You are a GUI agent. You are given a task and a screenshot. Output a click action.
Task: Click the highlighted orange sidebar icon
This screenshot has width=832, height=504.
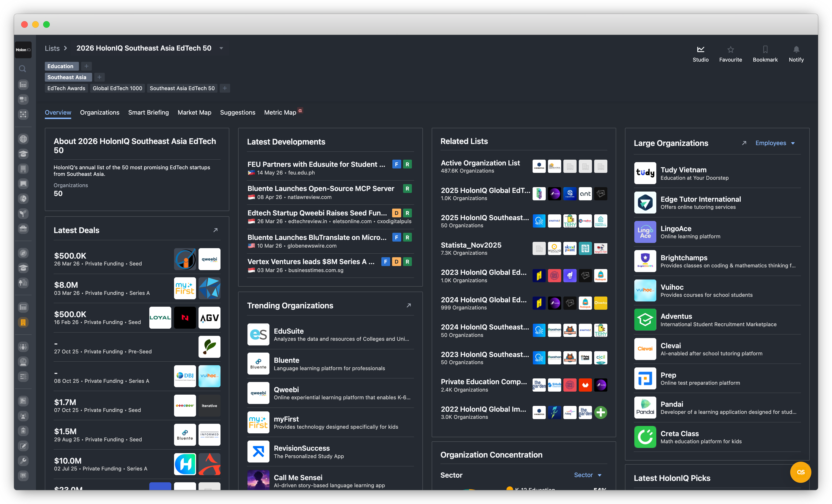tap(23, 322)
